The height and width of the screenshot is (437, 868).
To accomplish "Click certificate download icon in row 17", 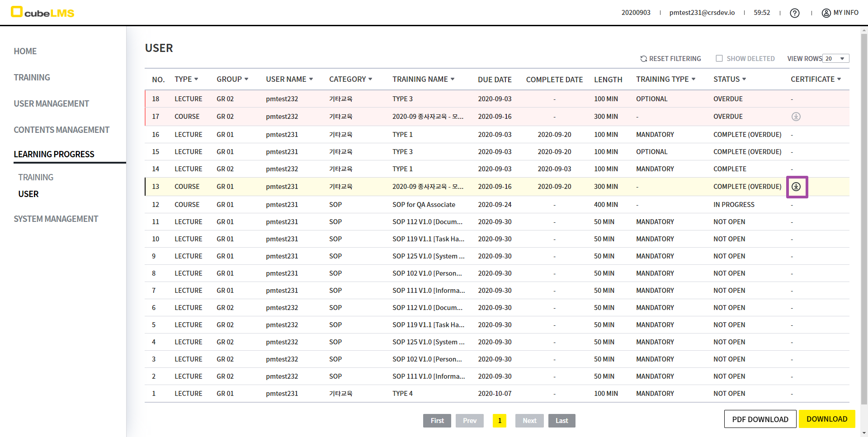I will [x=796, y=117].
